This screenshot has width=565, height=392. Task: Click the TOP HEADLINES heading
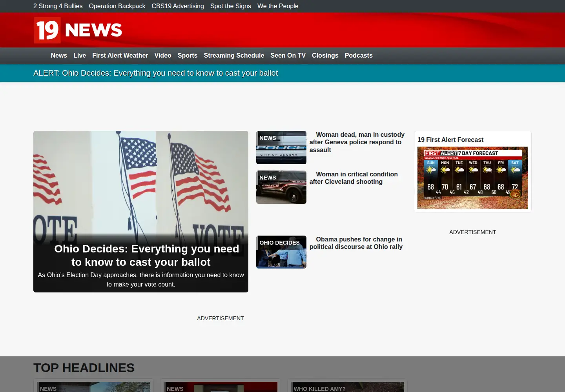(84, 368)
